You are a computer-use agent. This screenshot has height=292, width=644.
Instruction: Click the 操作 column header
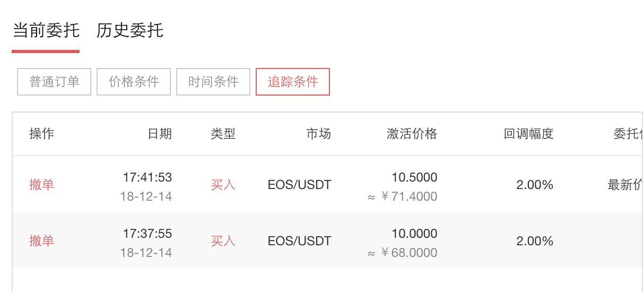[41, 134]
